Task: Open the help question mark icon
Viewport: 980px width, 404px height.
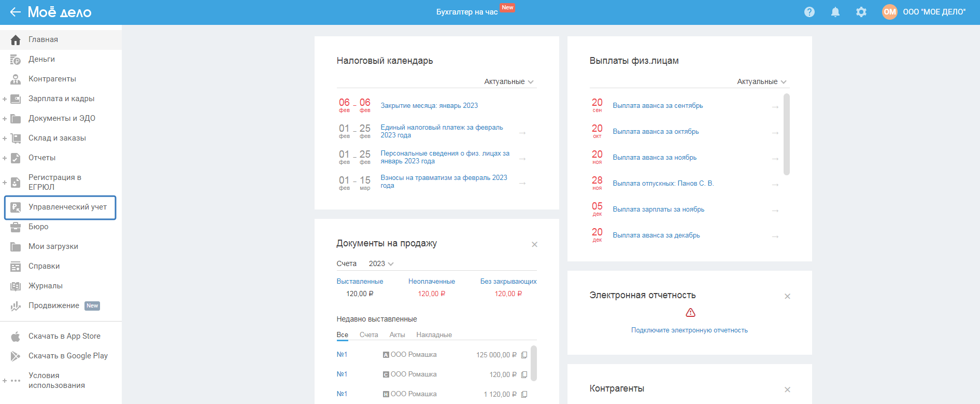Action: tap(809, 12)
